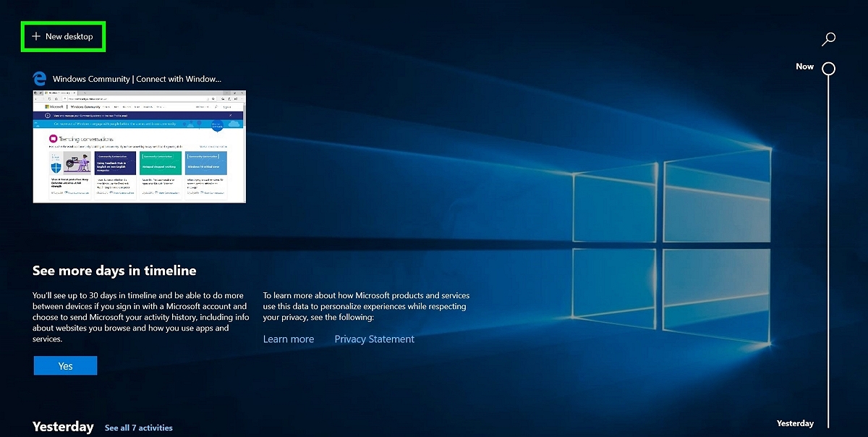868x437 pixels.
Task: Click the Yesterday heading label
Action: pyautogui.click(x=62, y=427)
